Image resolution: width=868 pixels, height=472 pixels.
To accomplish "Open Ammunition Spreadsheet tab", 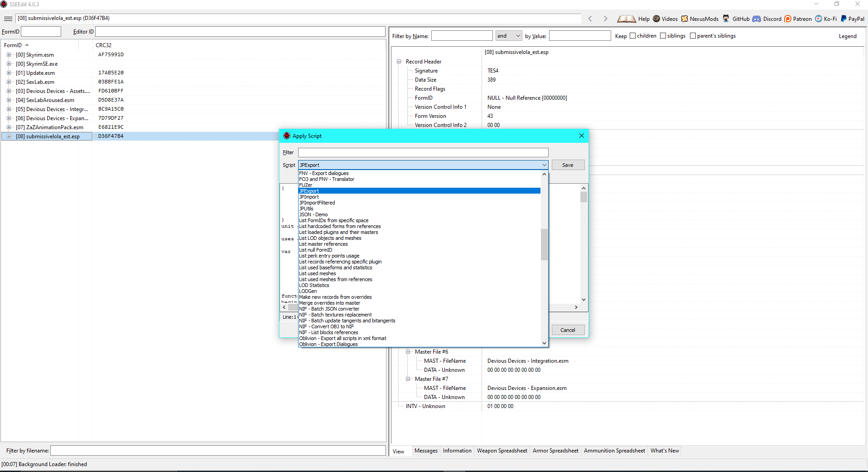I will coord(614,451).
